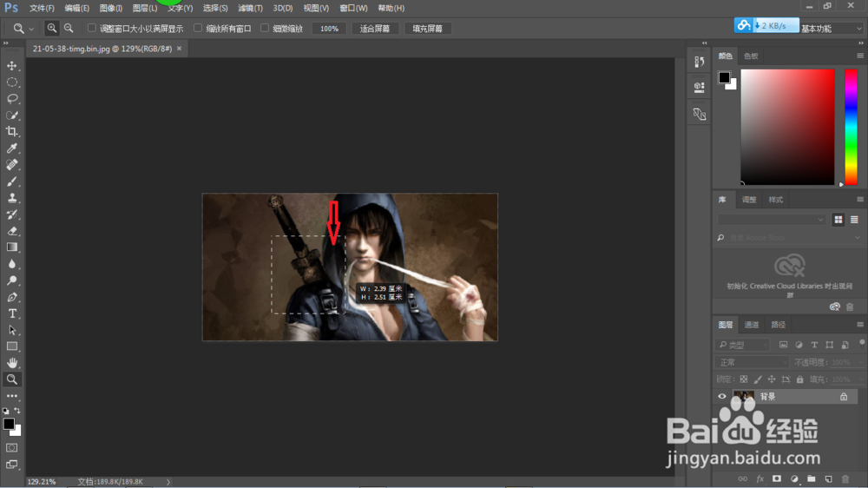Image resolution: width=868 pixels, height=488 pixels.
Task: Open the History panel icon
Action: point(699,62)
